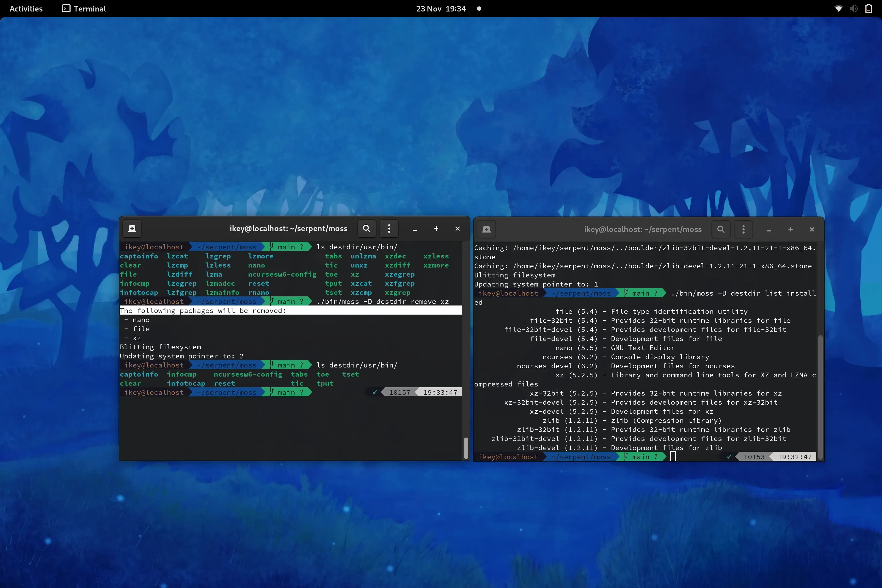This screenshot has width=882, height=588.
Task: Click 'rnano' in the left terminal listing
Action: [x=259, y=292]
